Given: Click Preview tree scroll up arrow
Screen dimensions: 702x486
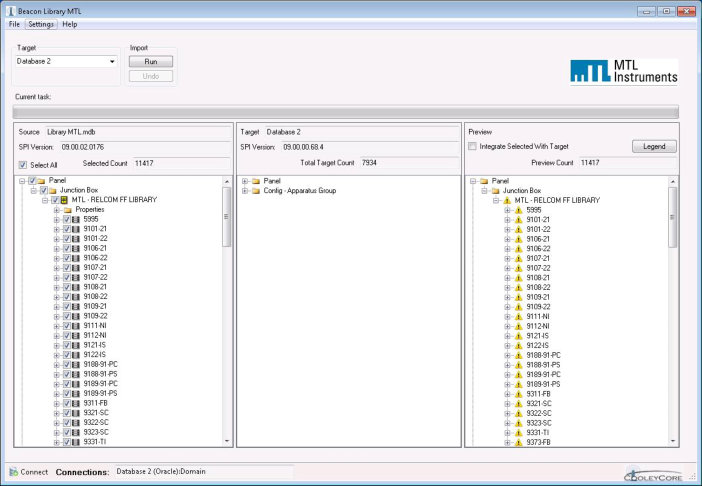Looking at the screenshot, I should [x=672, y=181].
